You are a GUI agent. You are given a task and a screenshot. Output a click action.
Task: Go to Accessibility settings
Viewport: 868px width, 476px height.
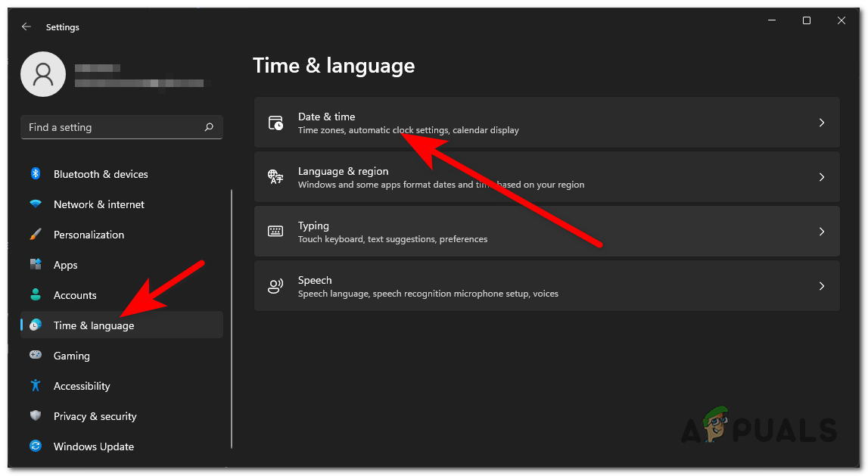(122, 386)
